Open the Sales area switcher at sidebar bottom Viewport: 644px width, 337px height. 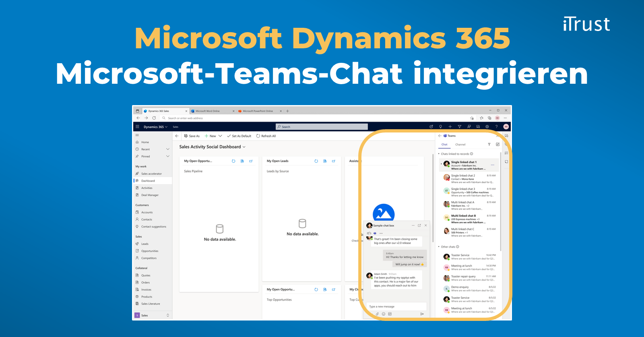pyautogui.click(x=153, y=315)
